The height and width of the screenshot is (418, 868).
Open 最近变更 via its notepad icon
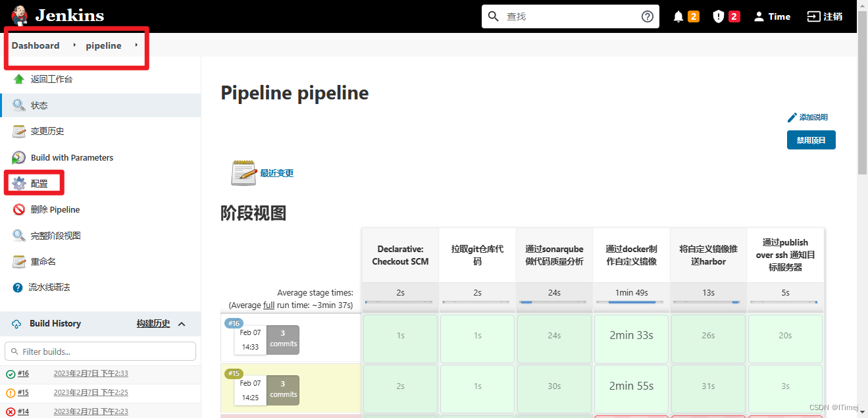(x=243, y=172)
